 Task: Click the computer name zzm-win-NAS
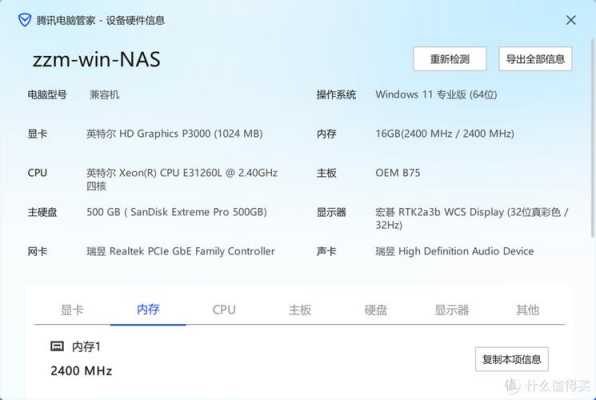[96, 59]
